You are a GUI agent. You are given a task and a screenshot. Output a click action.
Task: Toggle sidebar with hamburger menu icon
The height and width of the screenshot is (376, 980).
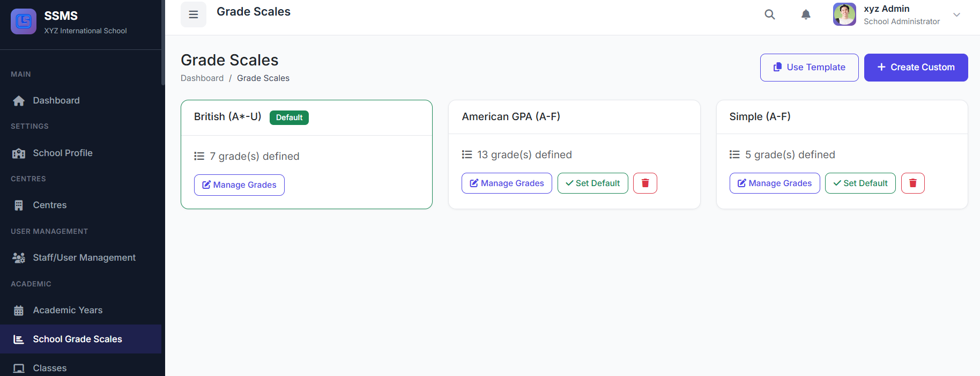point(194,14)
